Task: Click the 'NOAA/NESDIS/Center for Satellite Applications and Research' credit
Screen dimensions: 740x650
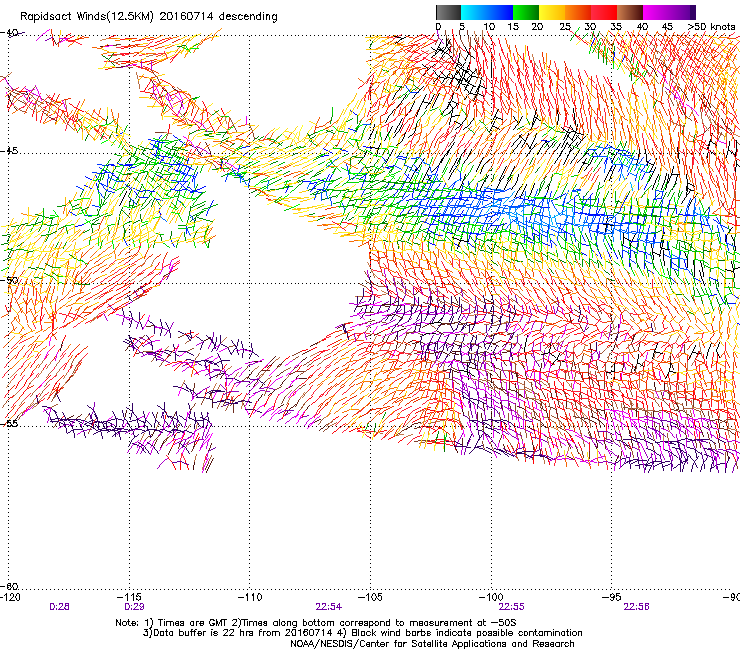Action: pos(432,644)
